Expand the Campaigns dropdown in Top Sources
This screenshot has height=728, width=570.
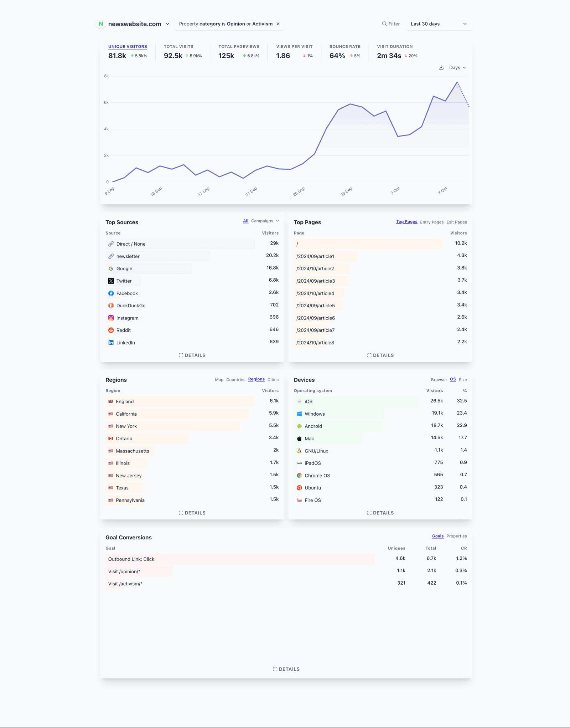pos(265,221)
